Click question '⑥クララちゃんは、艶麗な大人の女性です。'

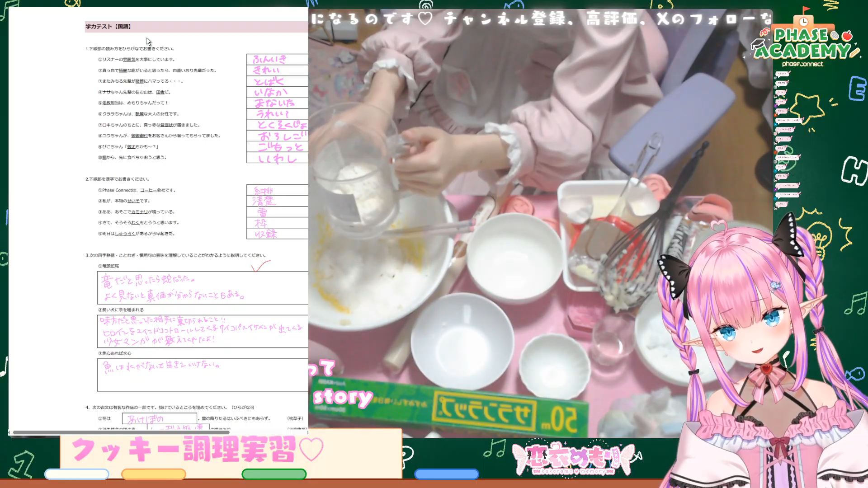tap(139, 114)
